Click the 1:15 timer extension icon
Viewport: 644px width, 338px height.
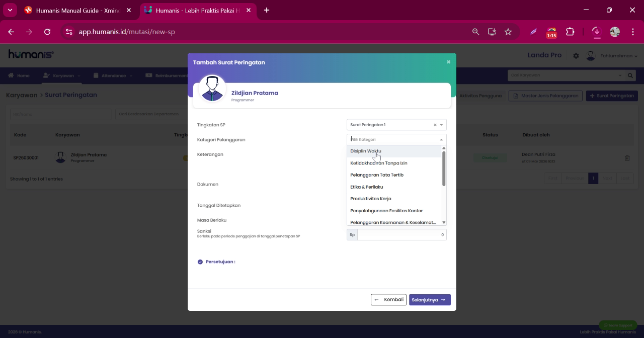(551, 33)
